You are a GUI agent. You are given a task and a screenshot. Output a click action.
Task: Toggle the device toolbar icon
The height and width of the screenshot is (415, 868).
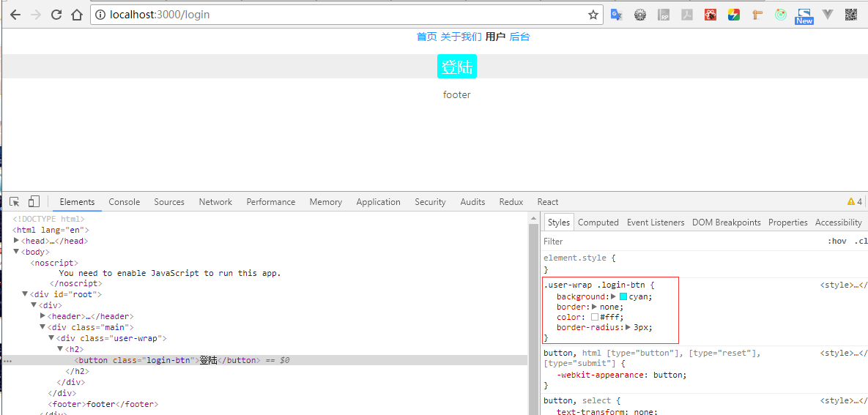[x=34, y=202]
